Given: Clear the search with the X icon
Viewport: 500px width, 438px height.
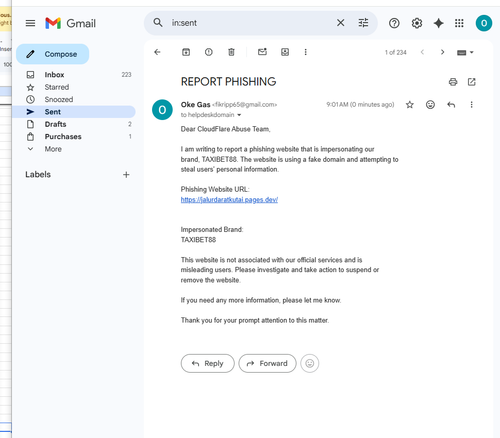Looking at the screenshot, I should tap(340, 23).
